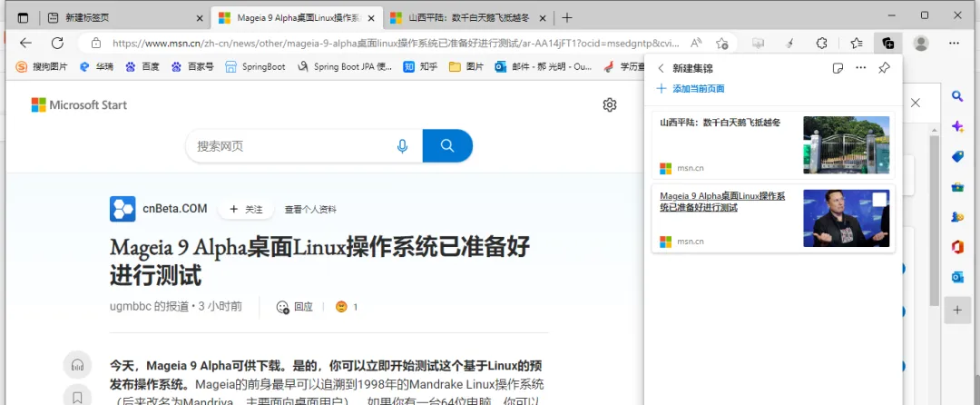Pin the Collections panel

[884, 67]
